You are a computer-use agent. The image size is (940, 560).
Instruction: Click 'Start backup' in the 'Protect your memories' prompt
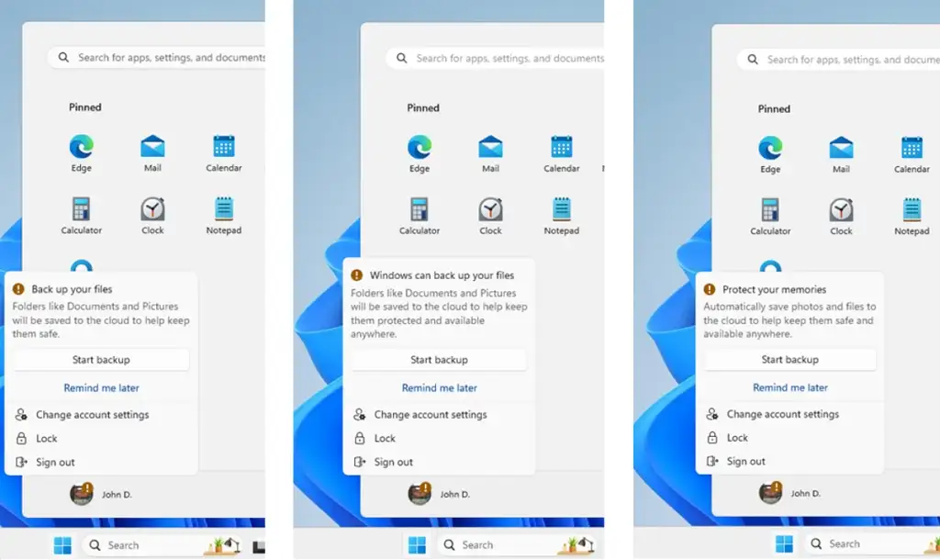pyautogui.click(x=790, y=359)
